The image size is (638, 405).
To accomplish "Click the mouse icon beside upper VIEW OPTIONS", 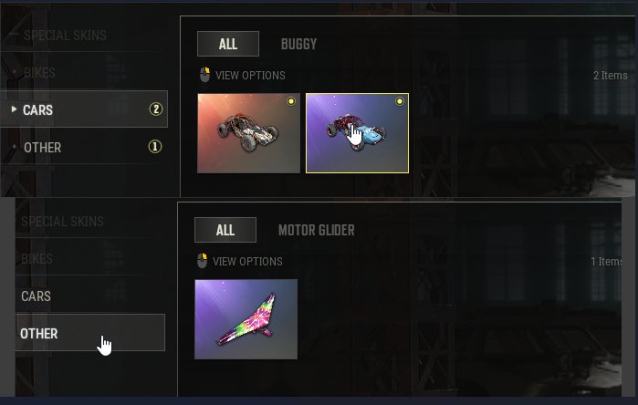I will pyautogui.click(x=205, y=74).
